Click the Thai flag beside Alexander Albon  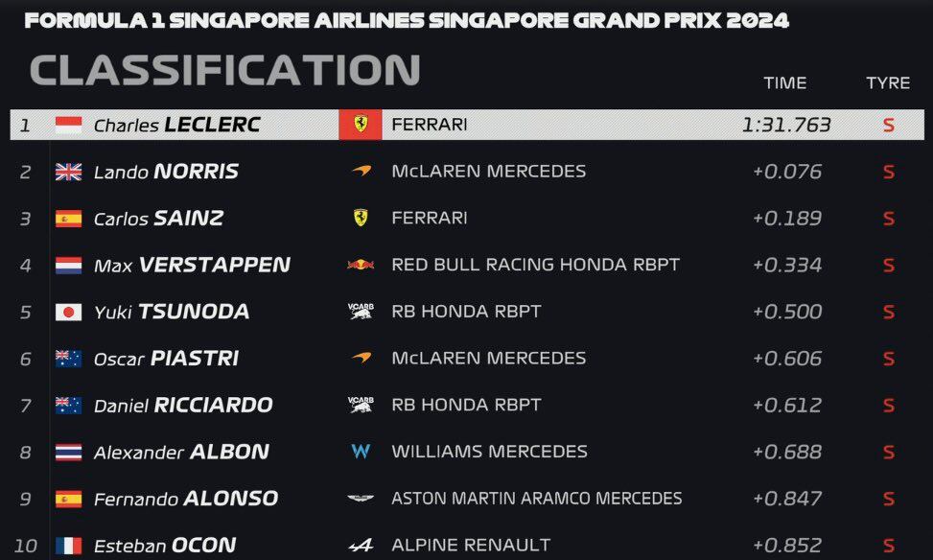click(68, 452)
